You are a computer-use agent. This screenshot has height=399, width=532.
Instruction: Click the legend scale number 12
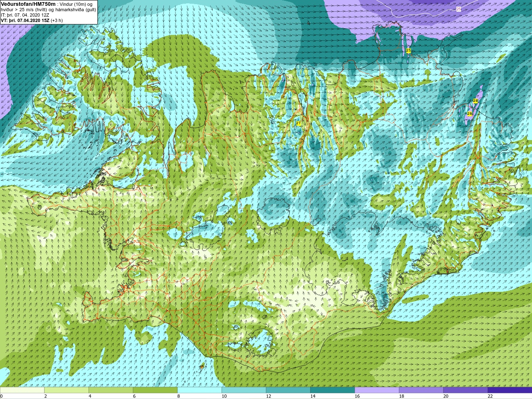(x=268, y=396)
